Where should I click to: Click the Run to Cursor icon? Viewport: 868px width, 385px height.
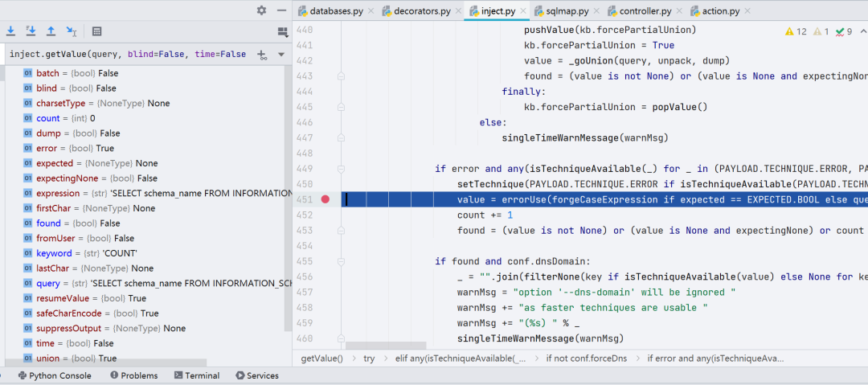click(x=72, y=31)
